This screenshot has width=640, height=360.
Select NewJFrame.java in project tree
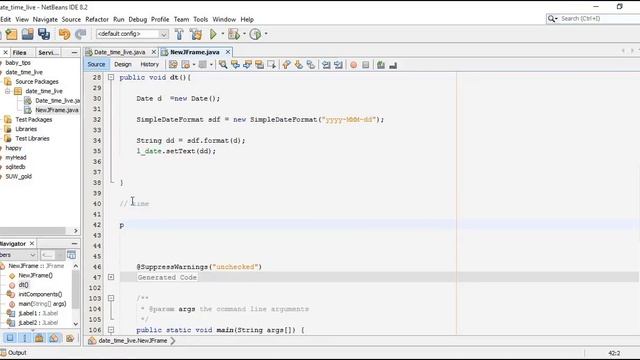(57, 110)
